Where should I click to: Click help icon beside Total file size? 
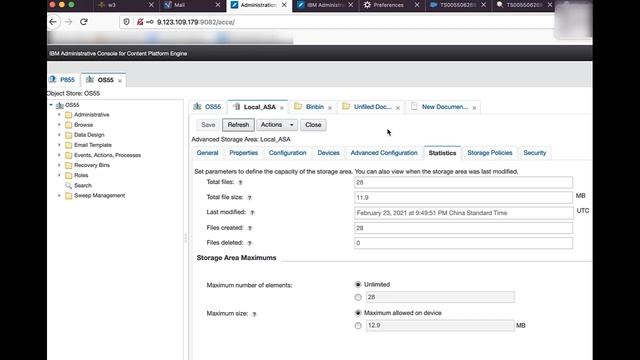249,198
